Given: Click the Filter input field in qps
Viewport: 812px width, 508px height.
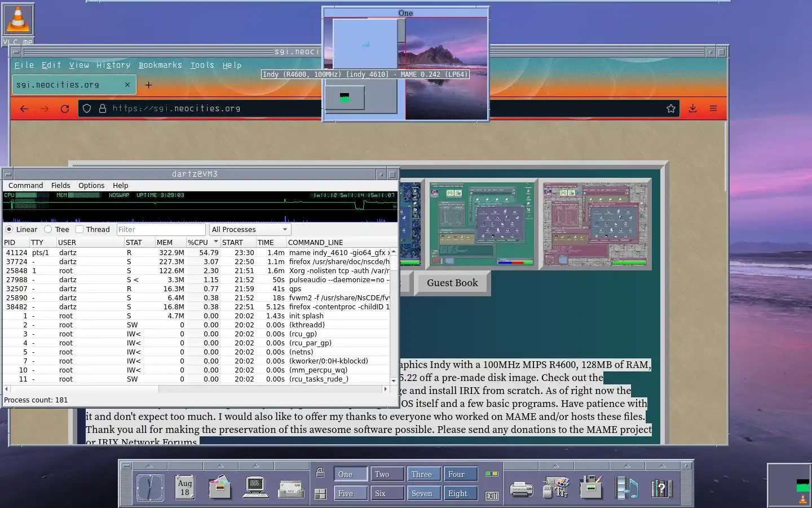Looking at the screenshot, I should pyautogui.click(x=161, y=229).
